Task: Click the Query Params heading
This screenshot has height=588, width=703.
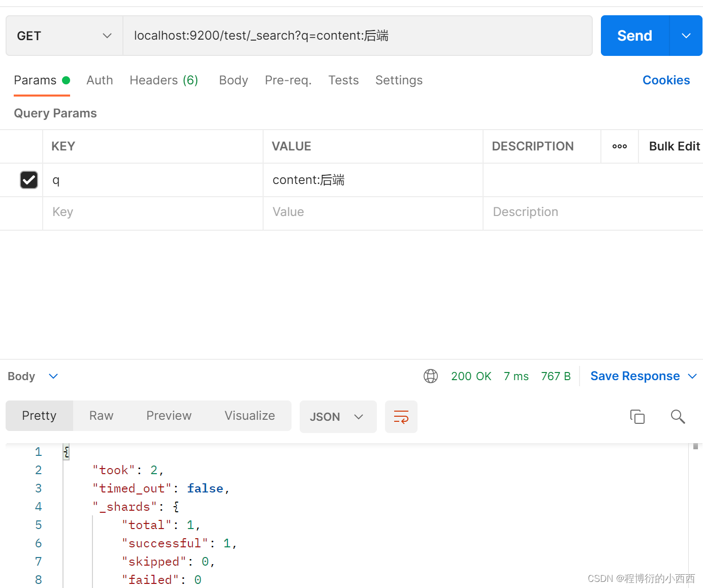Action: pos(55,113)
